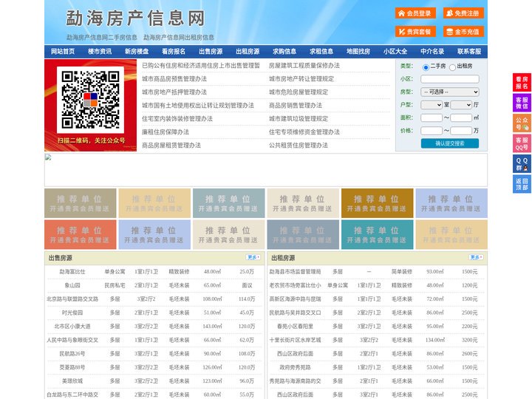
Task: Open the 厅 count dropdown
Action: coord(461,105)
